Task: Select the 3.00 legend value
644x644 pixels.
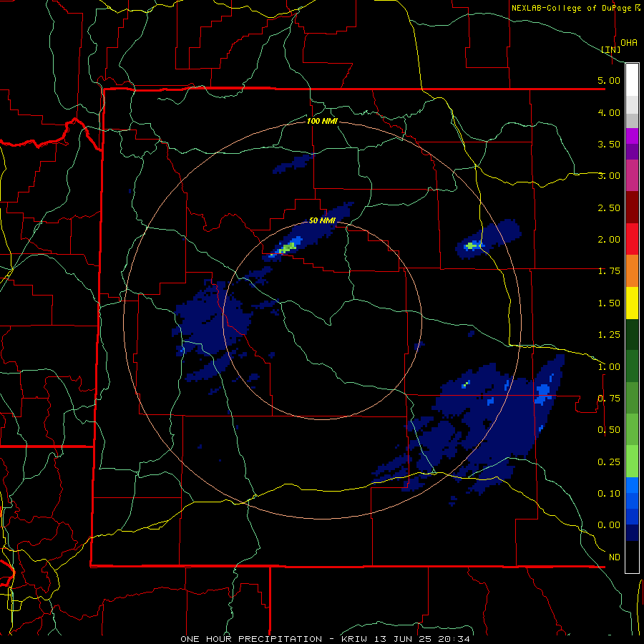Action: (609, 175)
